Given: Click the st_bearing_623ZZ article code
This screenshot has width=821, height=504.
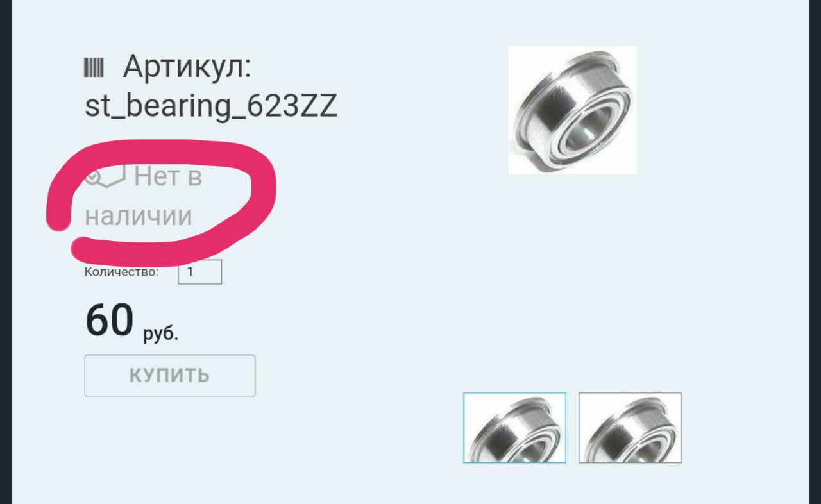Looking at the screenshot, I should point(211,108).
